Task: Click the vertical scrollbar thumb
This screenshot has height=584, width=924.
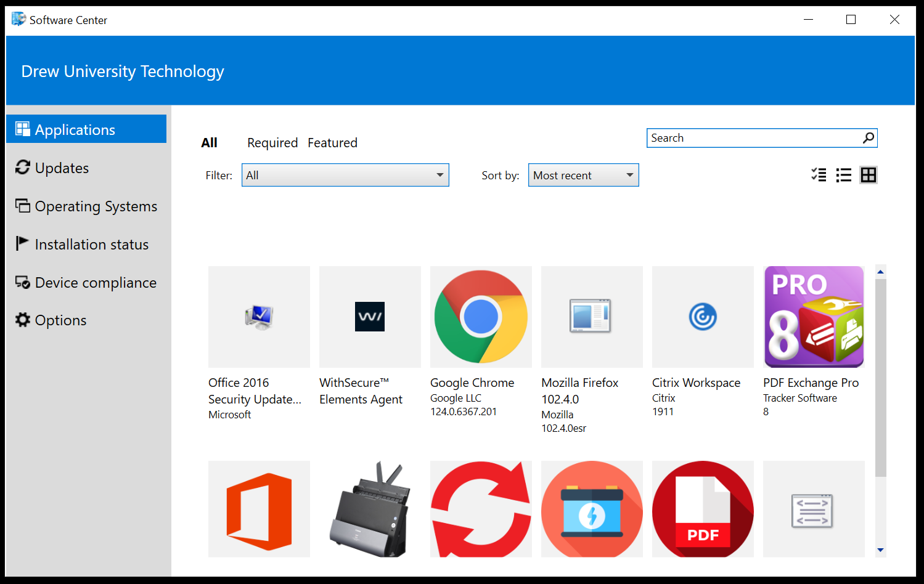Action: pyautogui.click(x=880, y=378)
